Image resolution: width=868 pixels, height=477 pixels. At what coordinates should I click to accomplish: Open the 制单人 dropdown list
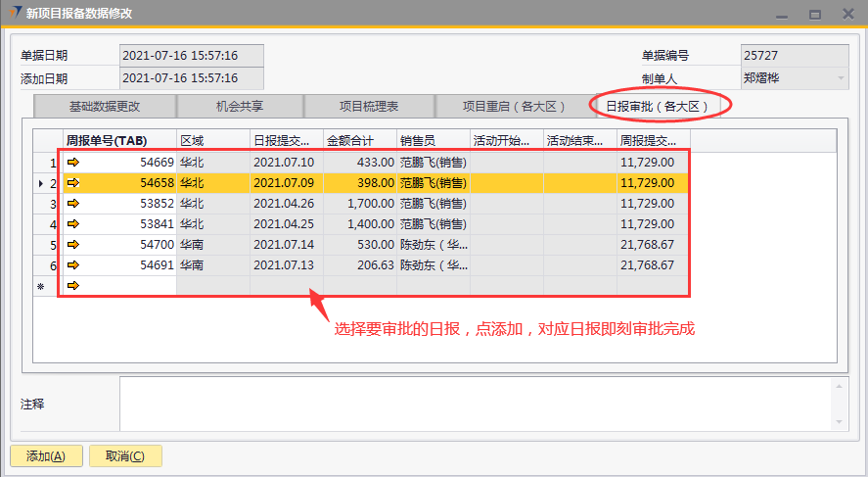coord(840,78)
